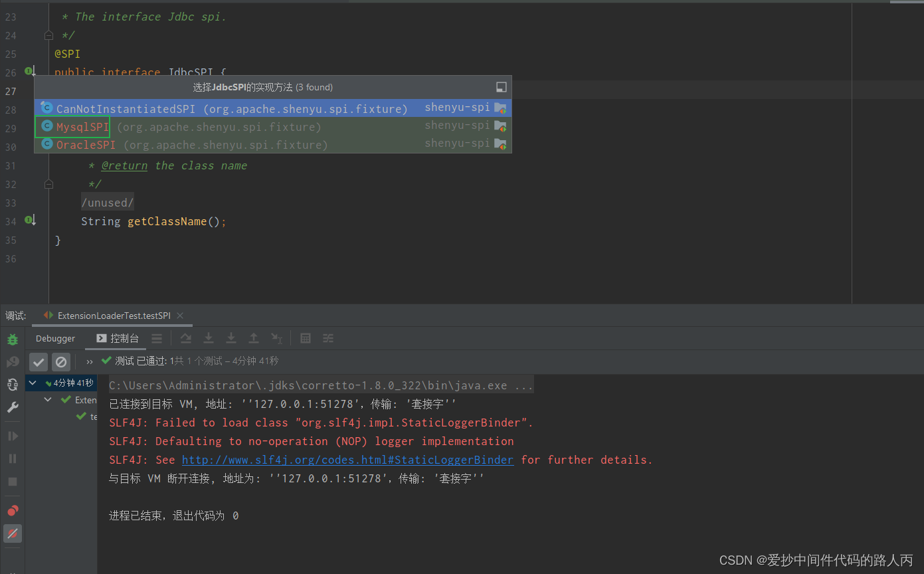This screenshot has width=924, height=574.
Task: Click the class icon beside CanNotInstantiatedSPI
Action: (46, 107)
